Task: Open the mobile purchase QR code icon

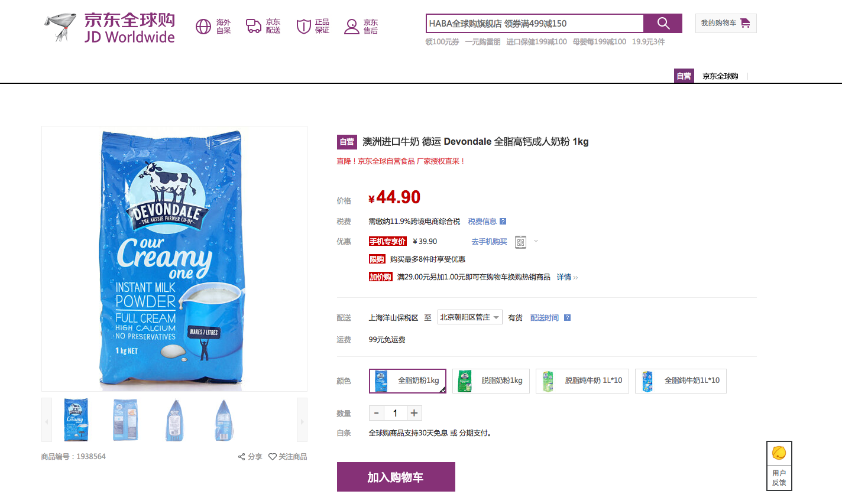Action: (520, 242)
